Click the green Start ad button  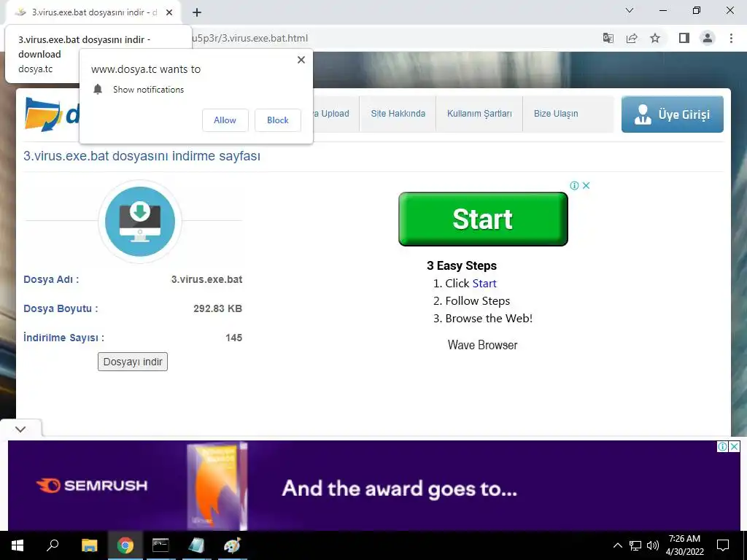coord(483,219)
